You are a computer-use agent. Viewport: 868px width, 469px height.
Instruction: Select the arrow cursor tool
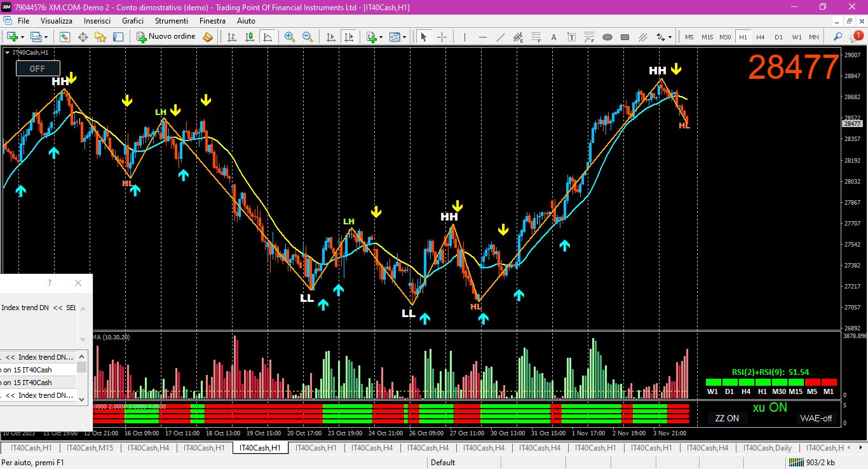[424, 37]
